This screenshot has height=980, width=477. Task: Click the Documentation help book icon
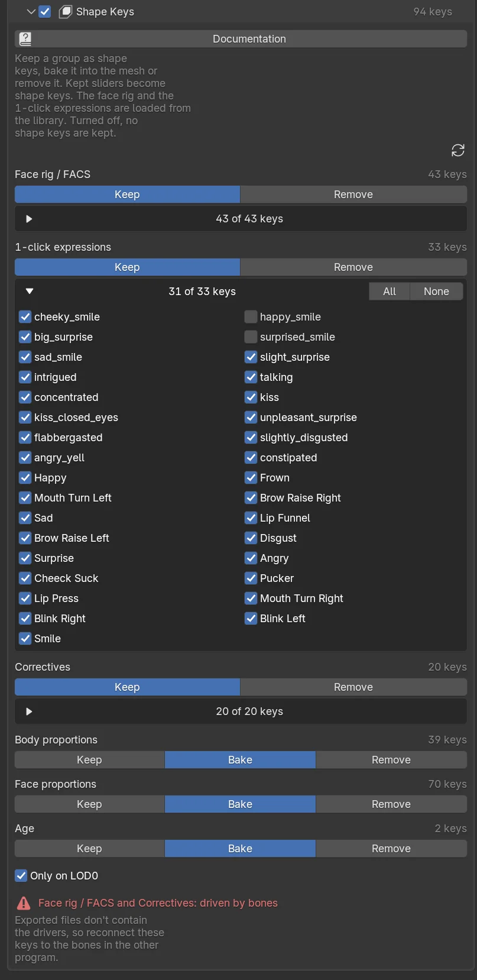click(25, 39)
